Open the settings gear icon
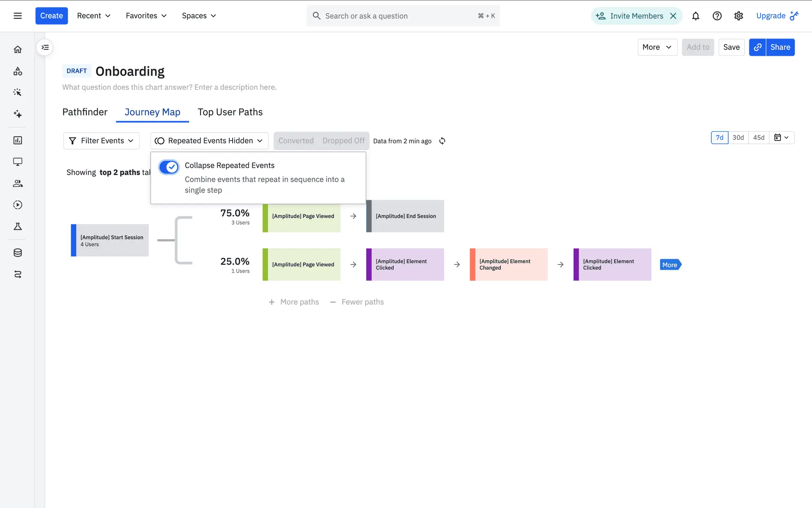 (738, 16)
